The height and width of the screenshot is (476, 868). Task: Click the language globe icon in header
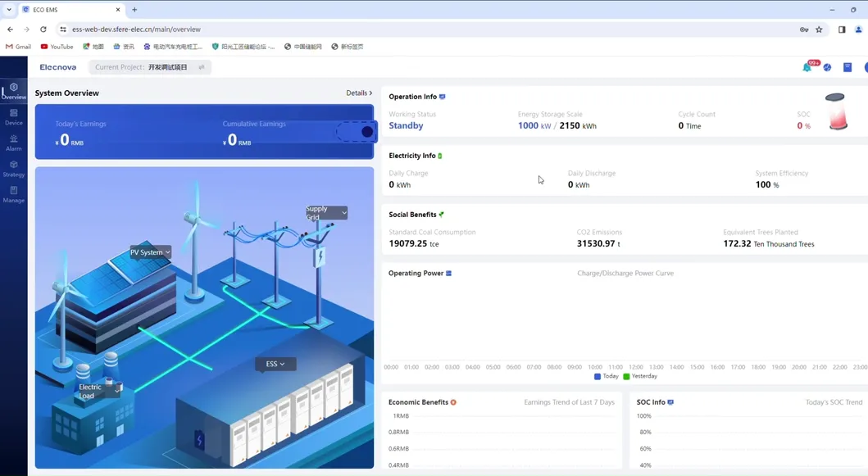[826, 67]
